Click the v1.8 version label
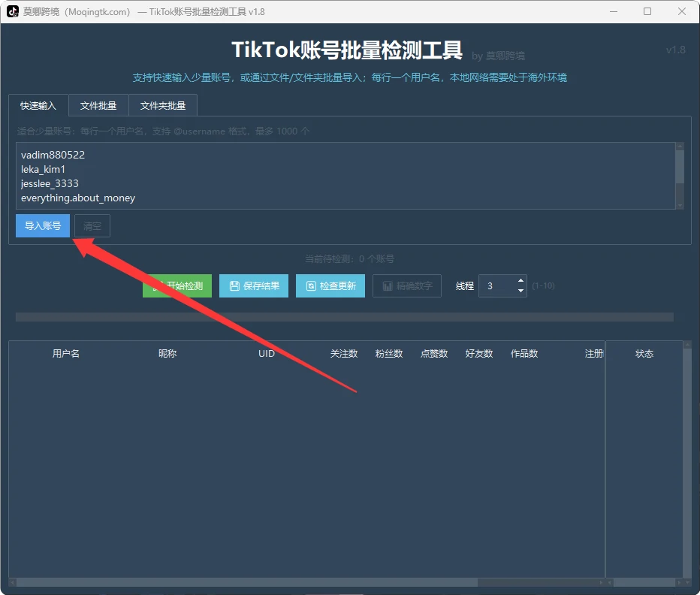Screen dimensions: 700x595 pos(675,50)
